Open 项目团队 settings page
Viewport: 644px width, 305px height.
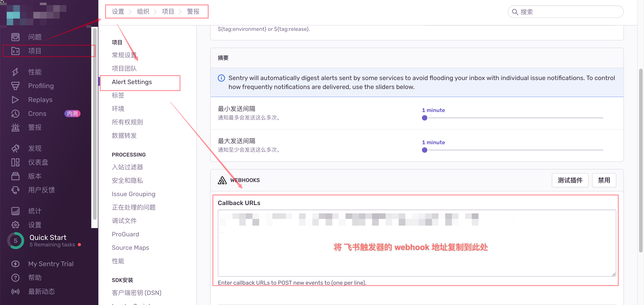pyautogui.click(x=124, y=68)
